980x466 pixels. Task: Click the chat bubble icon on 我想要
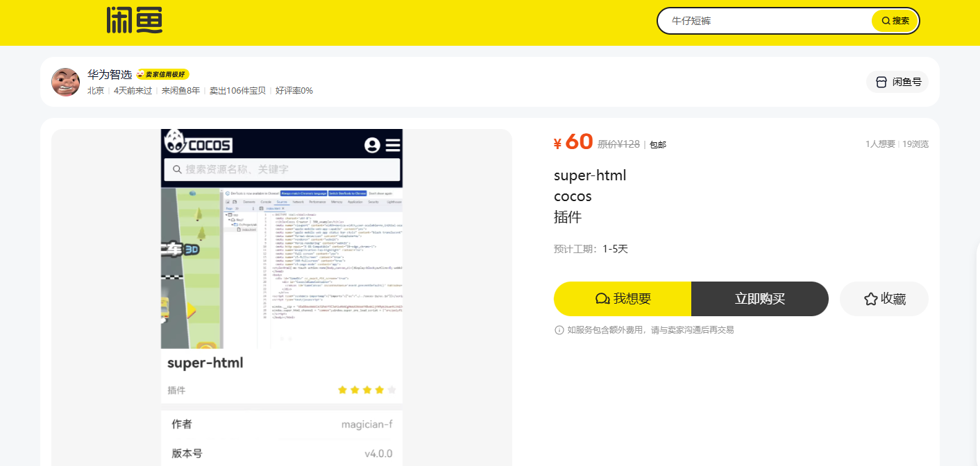(602, 299)
